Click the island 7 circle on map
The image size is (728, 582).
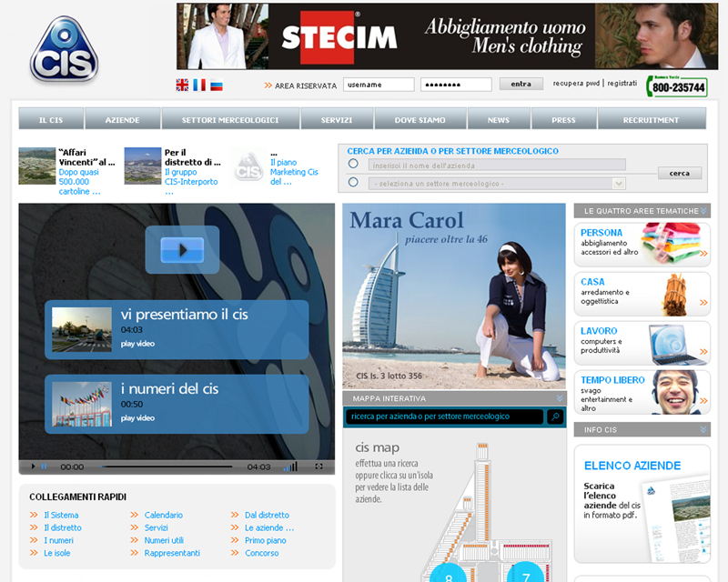[526, 573]
